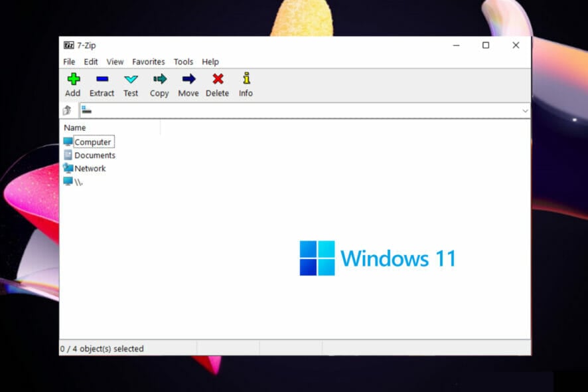Click the Move arrow icon
Screen dimensions: 588x392
pos(188,79)
